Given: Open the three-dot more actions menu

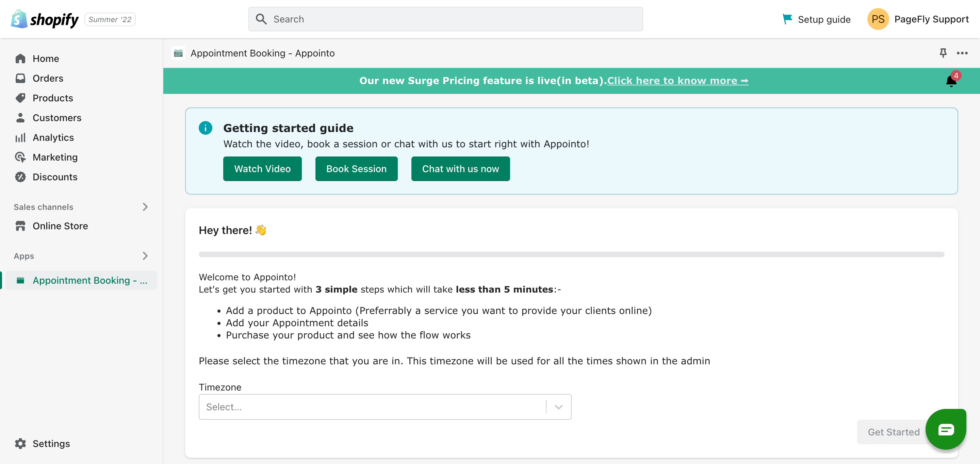Looking at the screenshot, I should coord(962,53).
